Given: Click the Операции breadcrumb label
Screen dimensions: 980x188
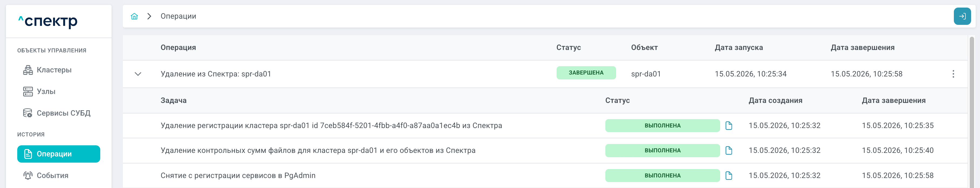Looking at the screenshot, I should pos(178,16).
